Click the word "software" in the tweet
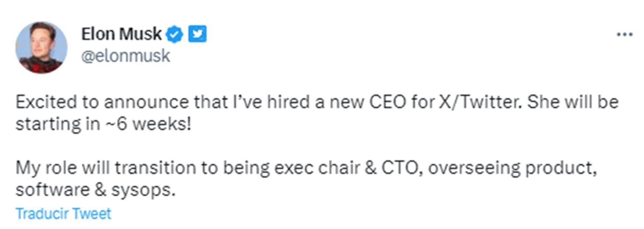Viewport: 644px width, 229px height. 52,190
